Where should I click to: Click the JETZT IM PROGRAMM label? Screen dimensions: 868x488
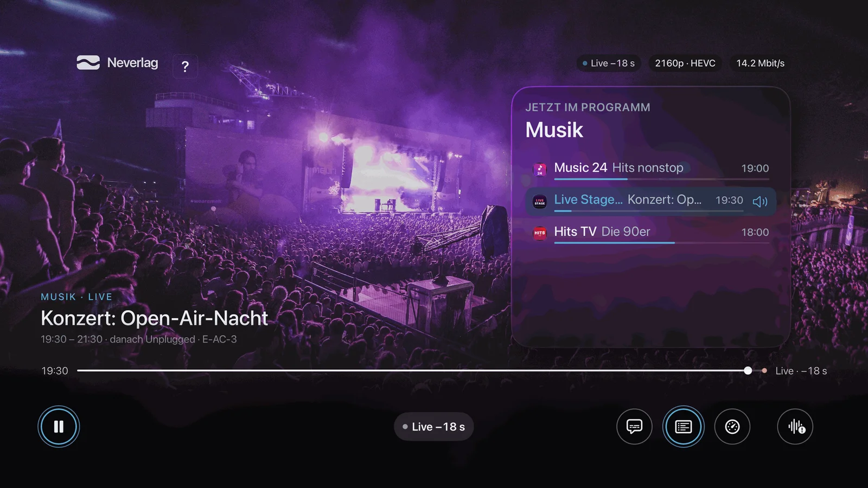(588, 107)
